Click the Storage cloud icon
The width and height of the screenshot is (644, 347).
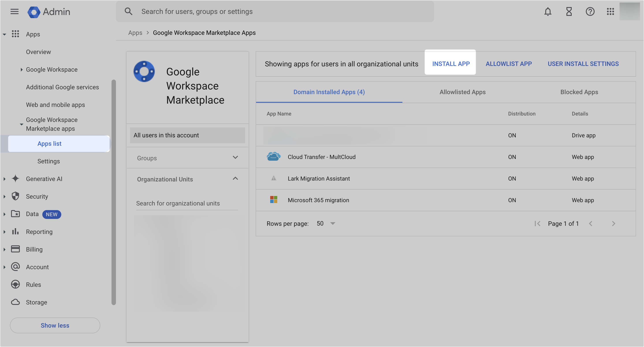(x=15, y=302)
